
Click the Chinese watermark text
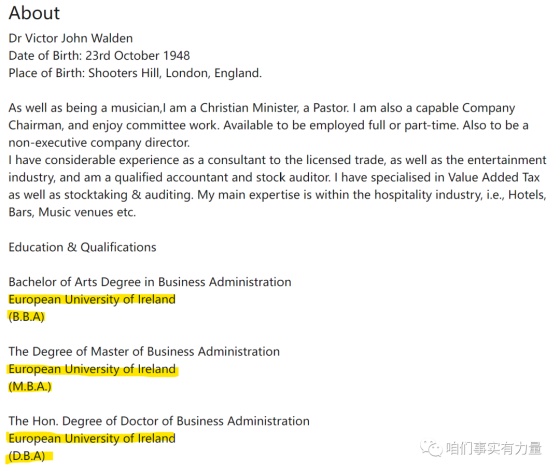point(494,448)
